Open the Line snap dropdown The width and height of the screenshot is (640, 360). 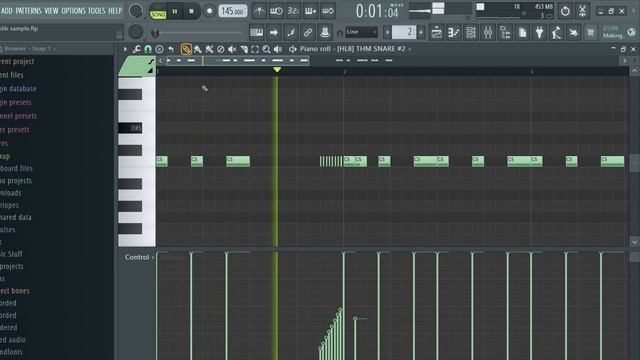point(361,32)
